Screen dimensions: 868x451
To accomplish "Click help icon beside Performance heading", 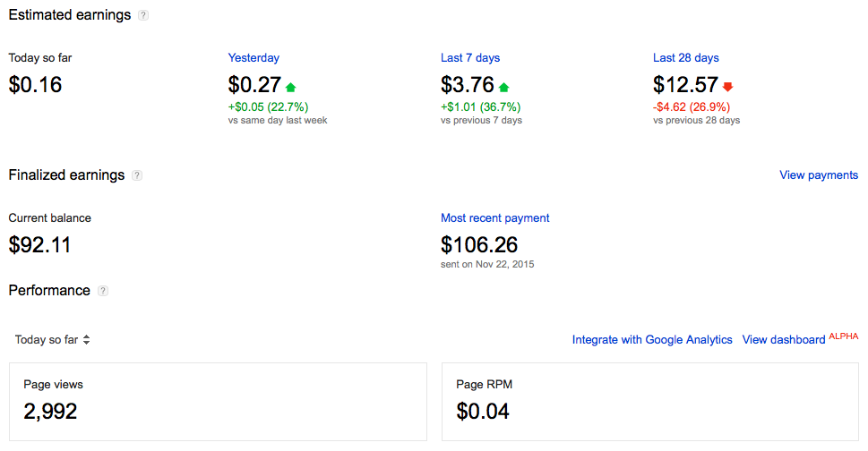I will coord(103,291).
